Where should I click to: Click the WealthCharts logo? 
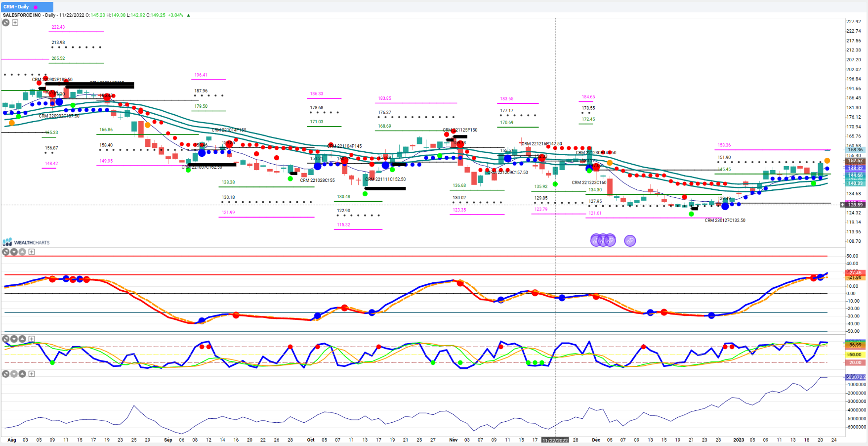tap(27, 242)
